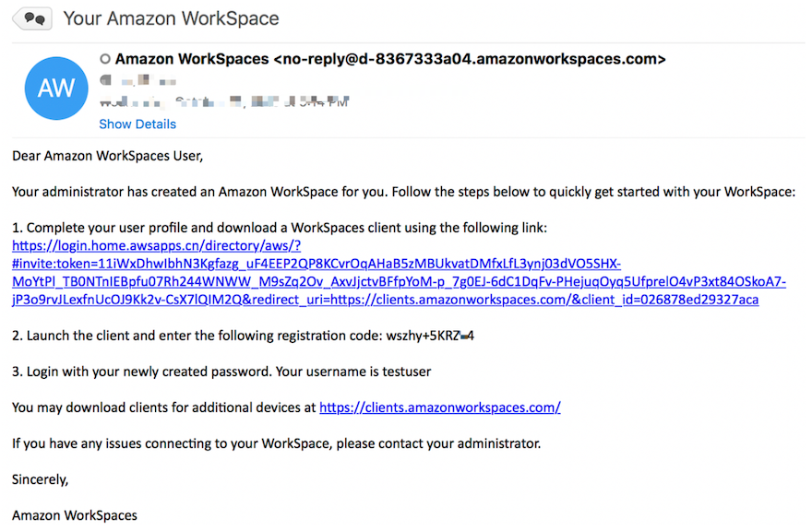Screen dimensions: 812x531
Task: Click the MoYtPl middle line of the invite link
Action: tap(400, 282)
